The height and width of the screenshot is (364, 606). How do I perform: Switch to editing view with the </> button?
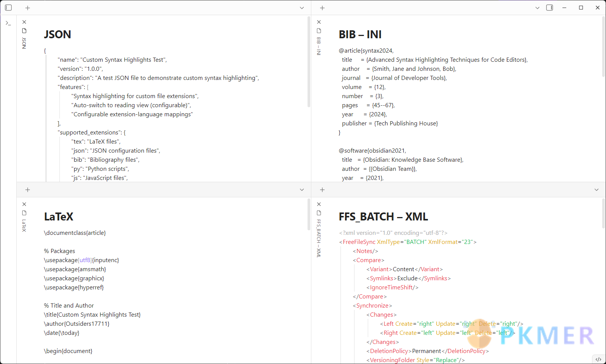click(x=598, y=359)
